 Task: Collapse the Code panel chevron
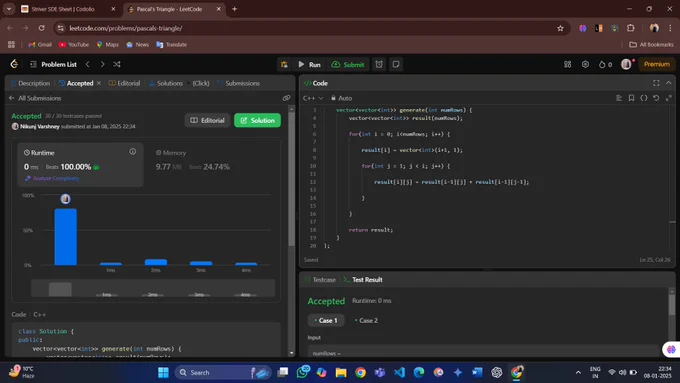[669, 83]
